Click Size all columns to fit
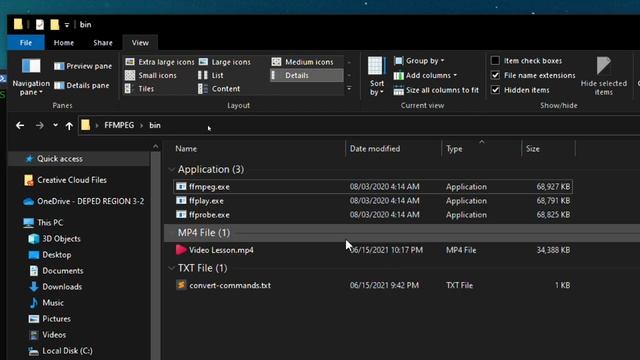The width and height of the screenshot is (640, 360). click(436, 90)
